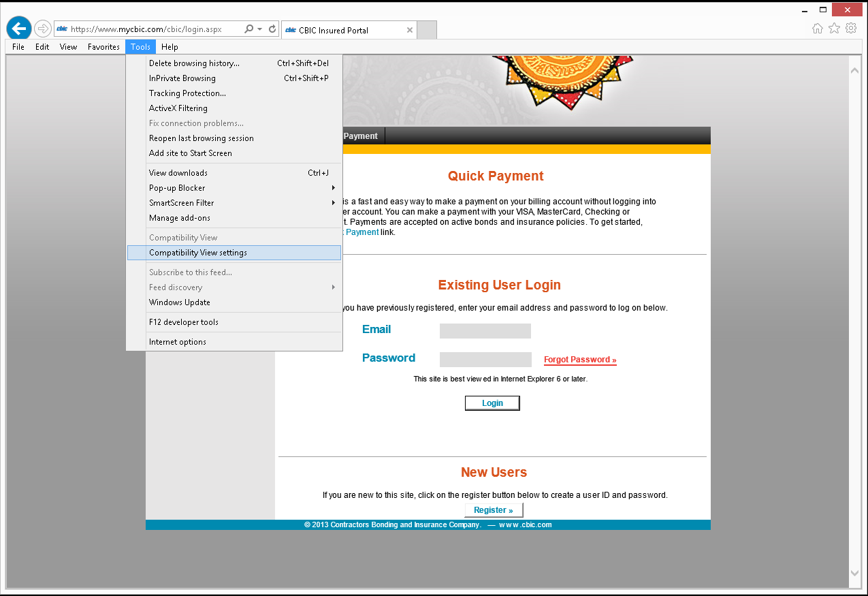Click the Existing User Login heading

[x=500, y=285]
